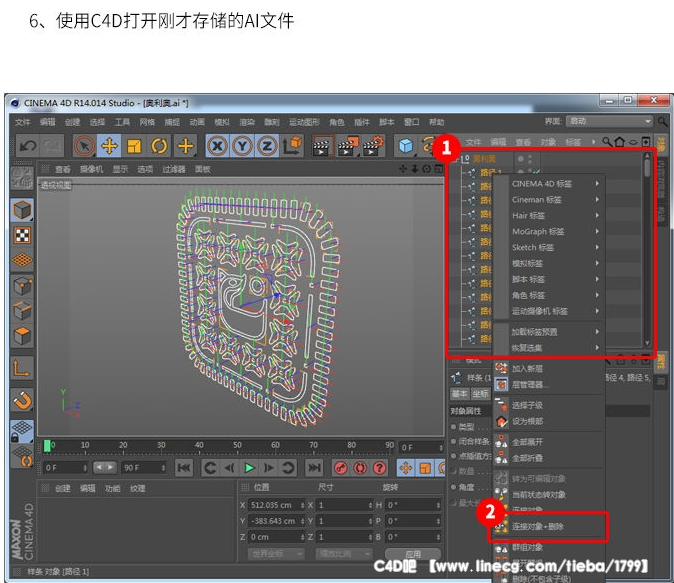Click the Y position -383.643 cm field
Screen dimensions: 674x583
point(275,521)
